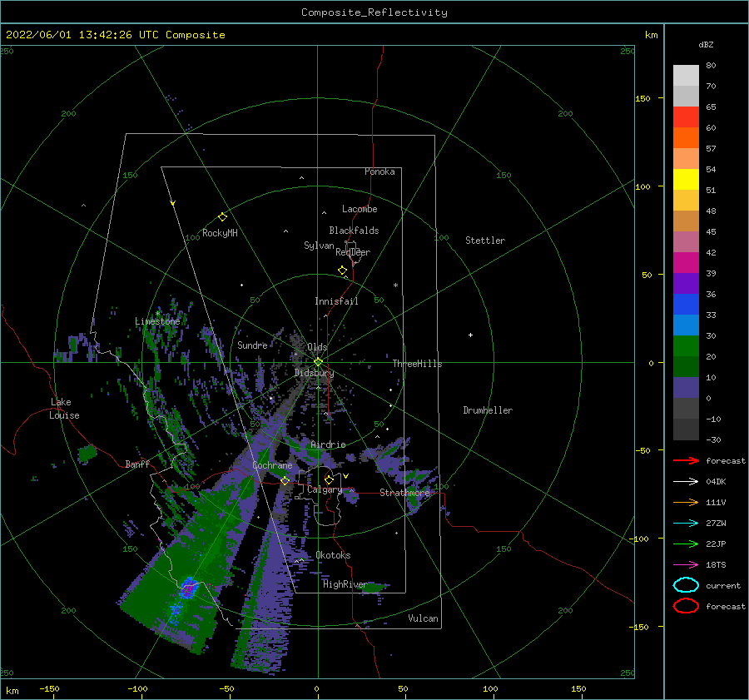
Task: Click the Lake Louise label
Action: [x=64, y=409]
